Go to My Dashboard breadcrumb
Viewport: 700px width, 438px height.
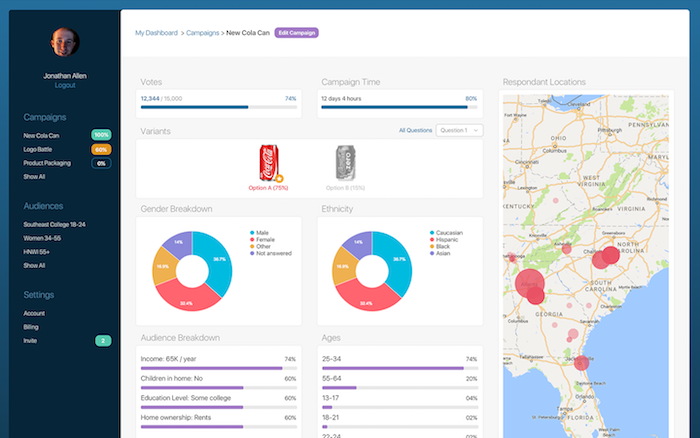[x=156, y=33]
